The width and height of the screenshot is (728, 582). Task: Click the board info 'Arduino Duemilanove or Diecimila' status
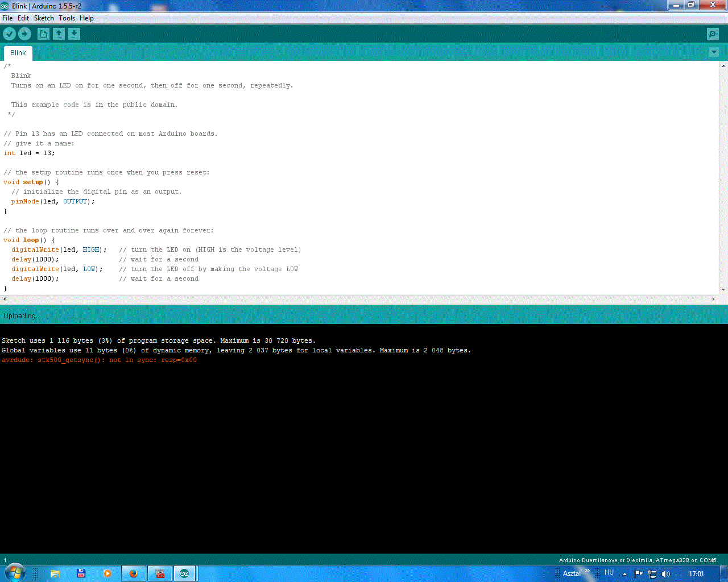[638, 560]
